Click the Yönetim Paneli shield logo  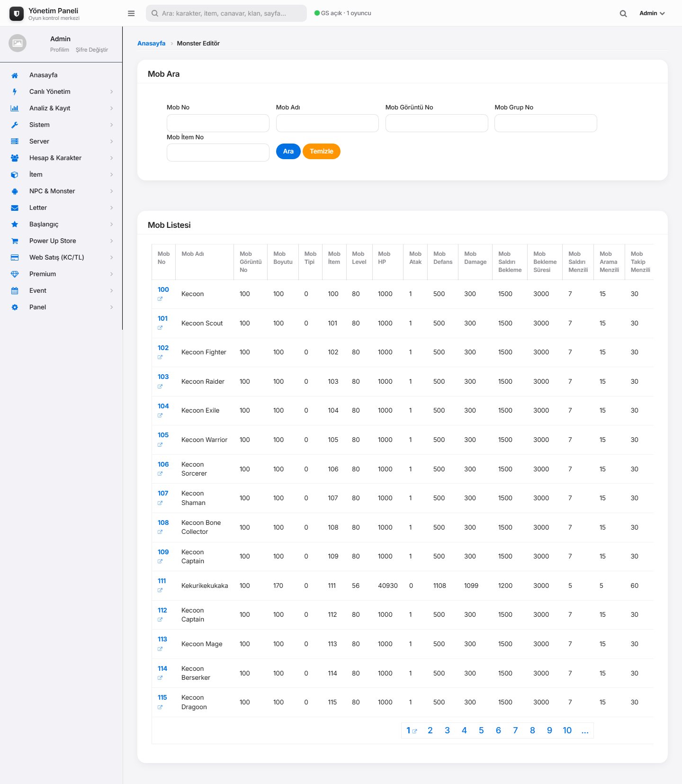(x=17, y=14)
